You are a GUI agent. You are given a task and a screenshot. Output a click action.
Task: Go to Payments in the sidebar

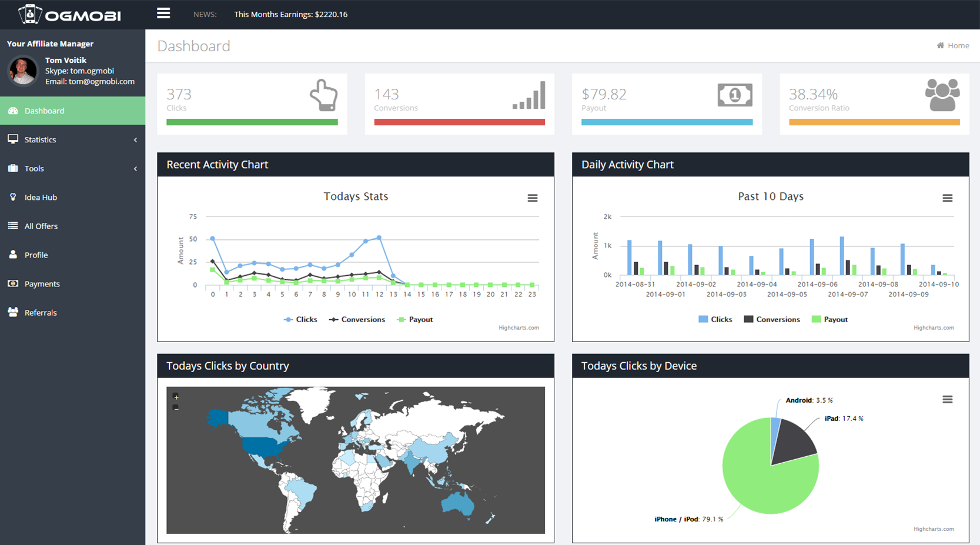[x=42, y=283]
